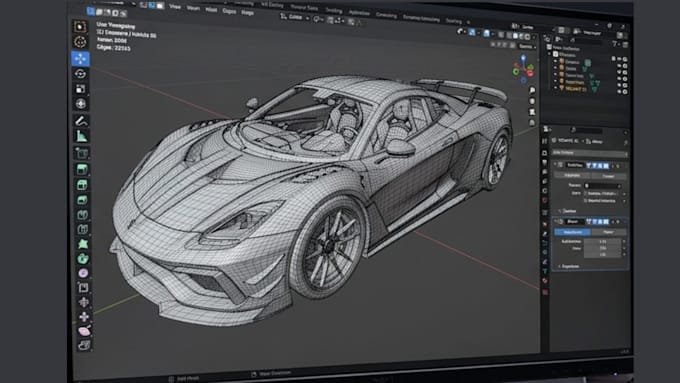Screen dimensions: 680x383
Task: Enable the upper checkbox in first modifier panel
Action: 585,193
